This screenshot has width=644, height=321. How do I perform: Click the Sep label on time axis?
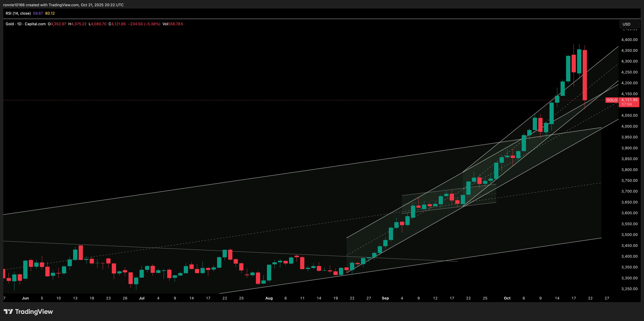[x=385, y=298]
